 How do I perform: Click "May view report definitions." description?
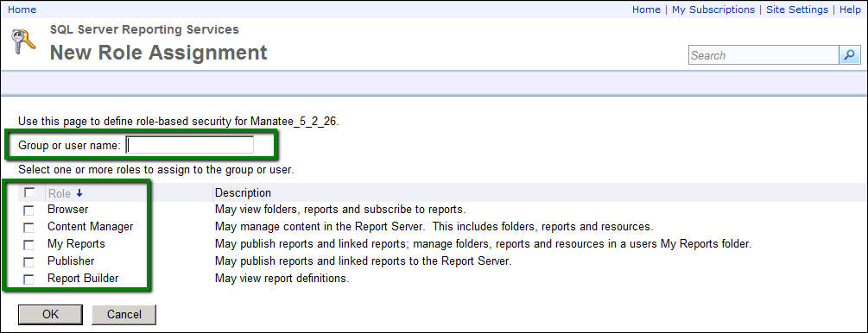pyautogui.click(x=282, y=279)
